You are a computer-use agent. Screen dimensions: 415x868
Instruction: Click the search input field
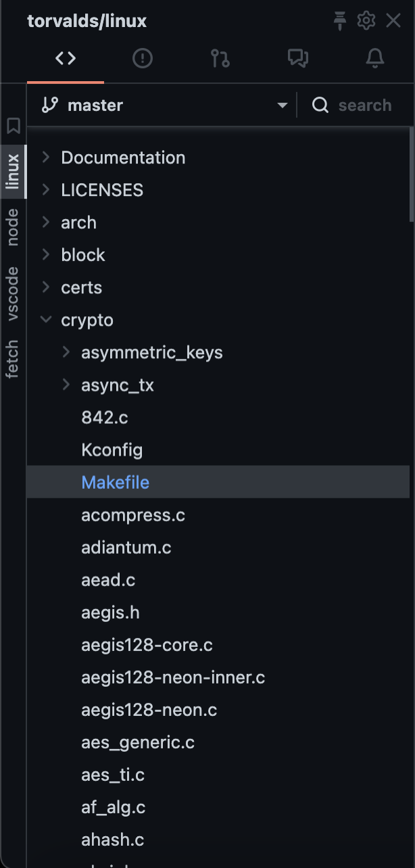click(x=364, y=105)
